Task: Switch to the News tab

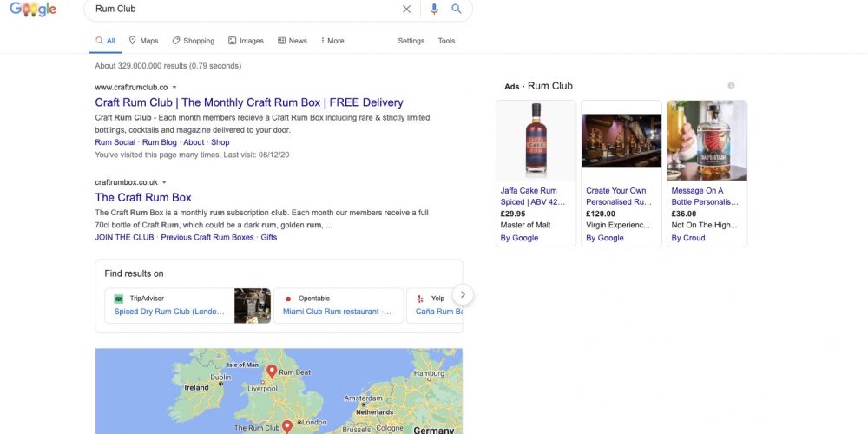Action: pyautogui.click(x=293, y=41)
